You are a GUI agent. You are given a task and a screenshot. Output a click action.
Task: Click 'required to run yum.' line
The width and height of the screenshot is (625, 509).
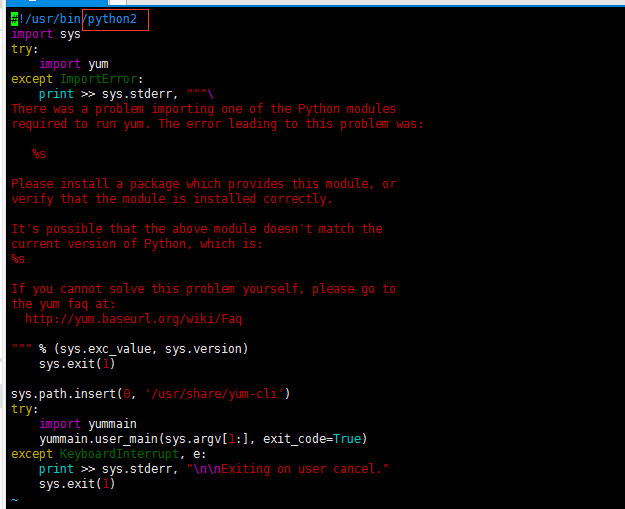tap(217, 124)
